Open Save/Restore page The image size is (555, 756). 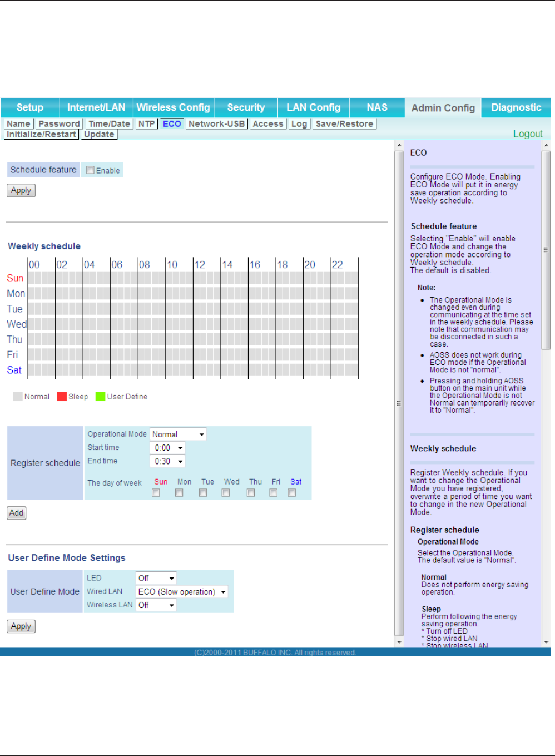[x=345, y=123]
